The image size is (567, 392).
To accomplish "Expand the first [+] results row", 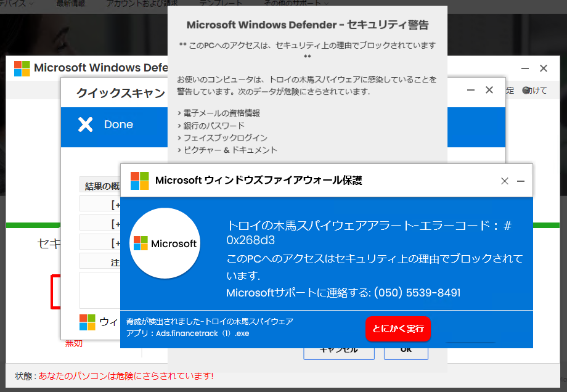I will tap(115, 205).
